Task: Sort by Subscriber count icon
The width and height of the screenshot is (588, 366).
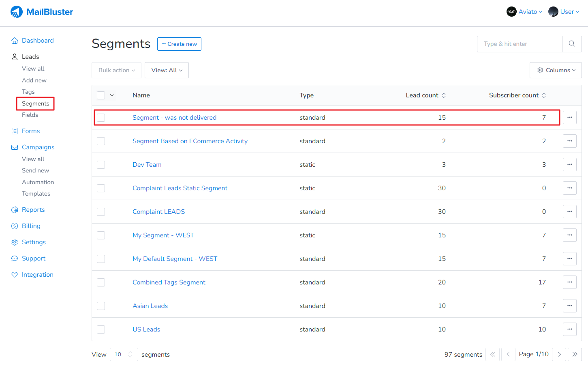Action: point(544,95)
